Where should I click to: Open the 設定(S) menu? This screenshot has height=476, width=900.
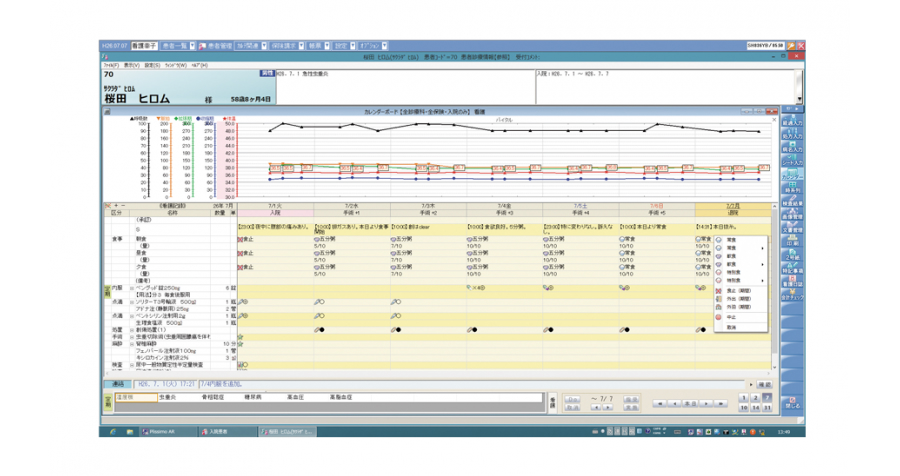coord(152,65)
